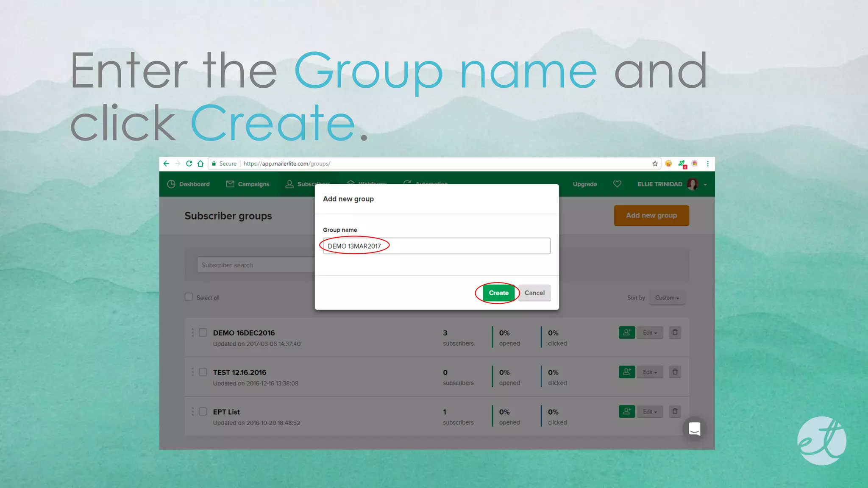Open Edit dropdown for DEMO 16DEC2016
The width and height of the screenshot is (868, 488).
[650, 333]
